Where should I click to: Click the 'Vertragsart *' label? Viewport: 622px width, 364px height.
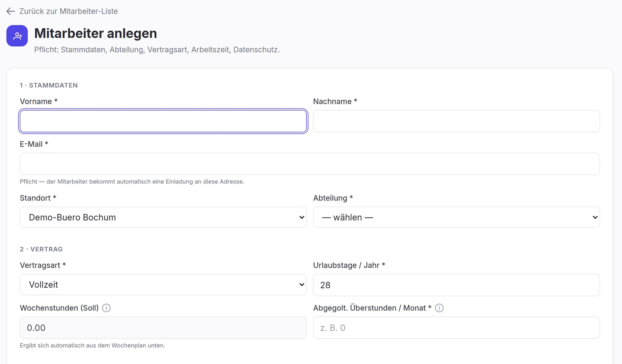tap(43, 265)
